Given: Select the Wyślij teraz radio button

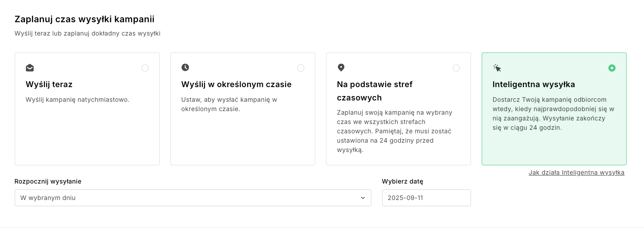Looking at the screenshot, I should click(145, 68).
